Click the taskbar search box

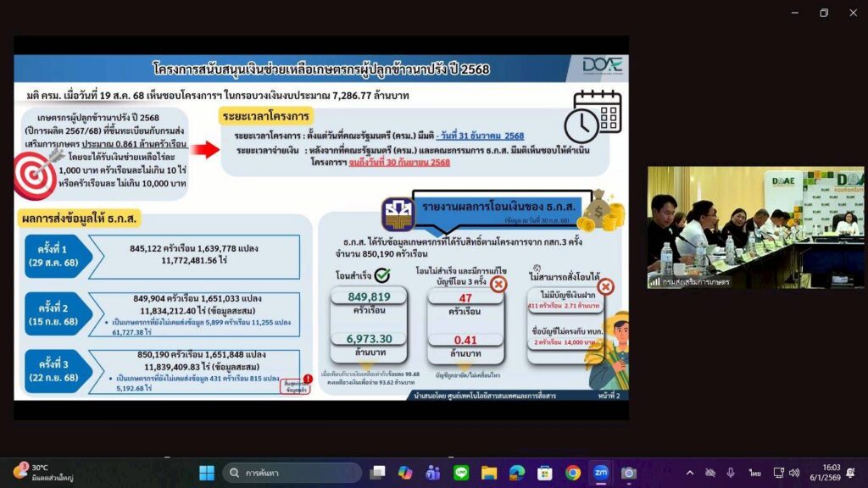tap(292, 472)
